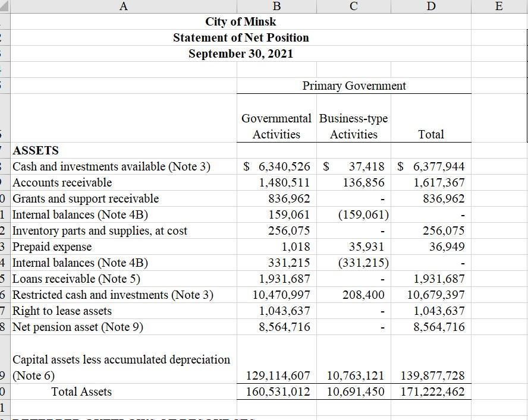Select the Statement of Net Position cell
Image resolution: width=528 pixels, height=420 pixels.
tap(240, 37)
